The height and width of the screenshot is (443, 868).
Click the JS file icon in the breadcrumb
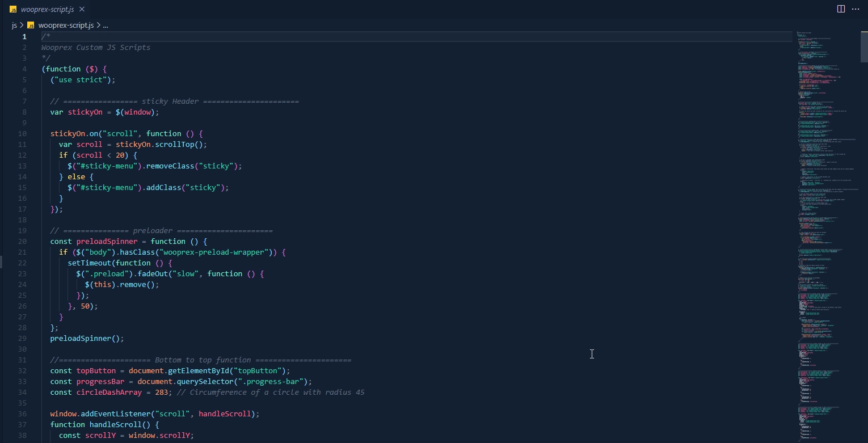point(31,26)
